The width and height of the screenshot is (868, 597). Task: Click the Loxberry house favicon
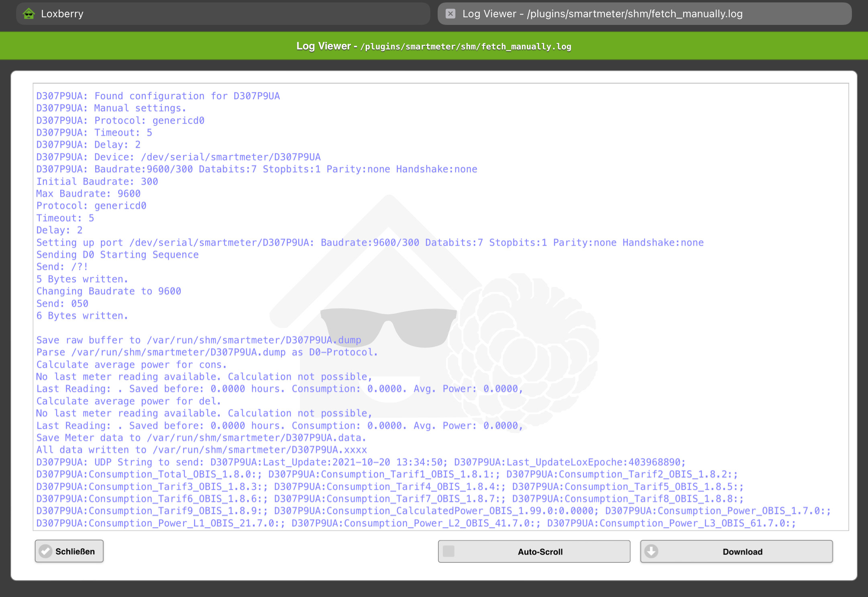coord(29,14)
